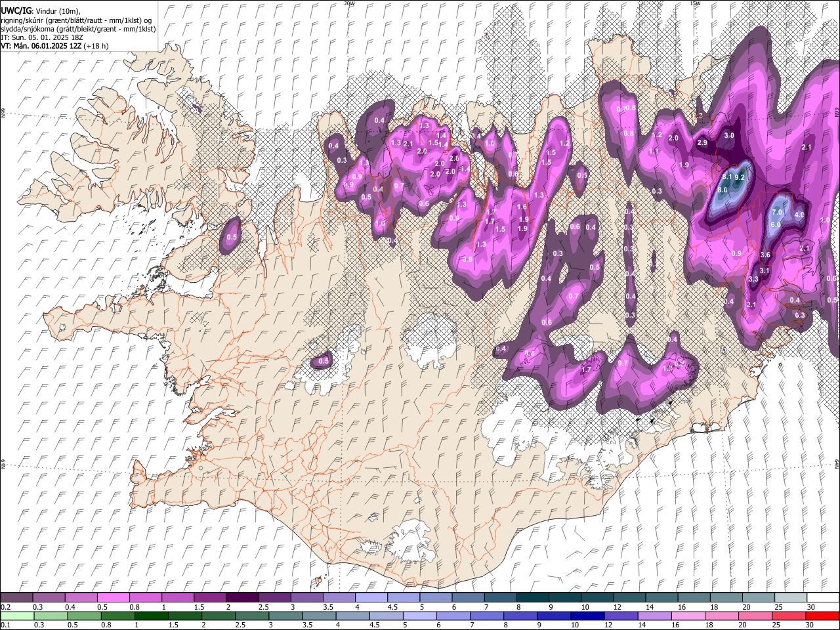Select the 'IT: Sun. 05. 01. 2025 18Z' line
This screenshot has width=840, height=630.
[42, 37]
